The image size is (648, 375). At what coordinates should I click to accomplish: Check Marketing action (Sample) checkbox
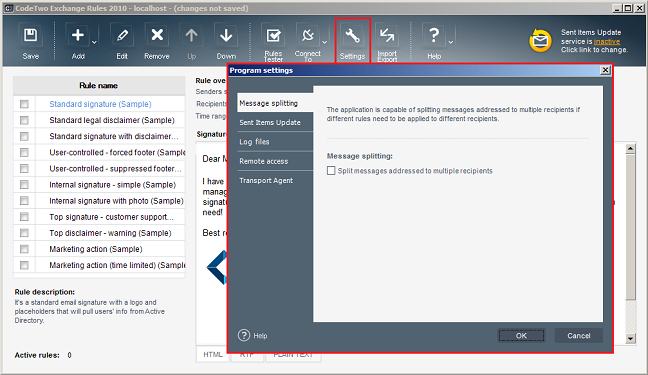tap(24, 249)
